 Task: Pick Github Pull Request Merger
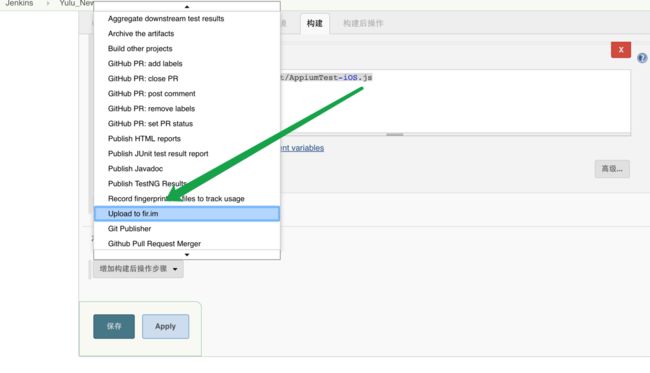(187, 244)
